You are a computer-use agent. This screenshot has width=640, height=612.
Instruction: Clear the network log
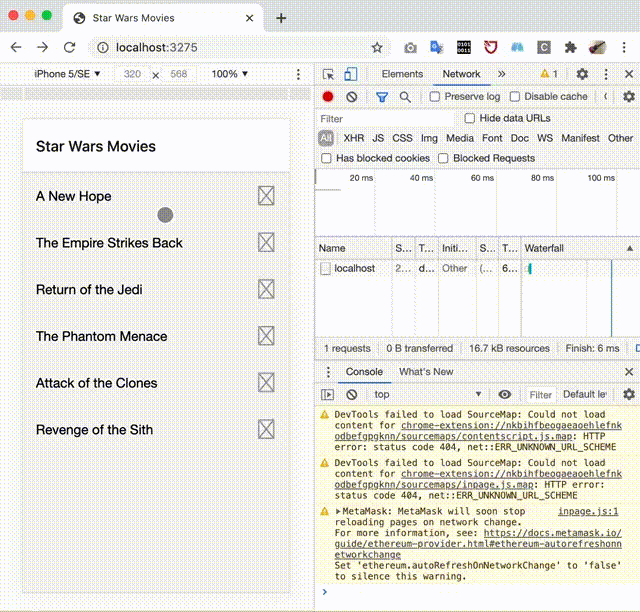(x=351, y=97)
